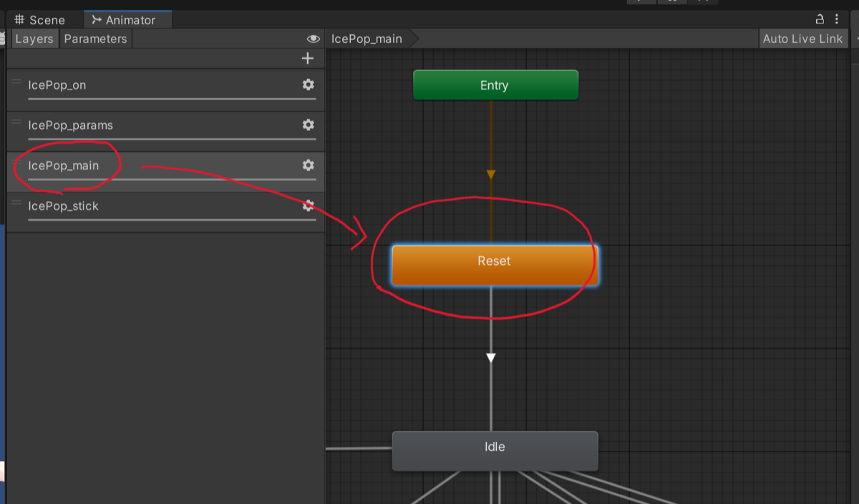Screen dimensions: 859x504
Task: Toggle the eye icon beside Parameters
Action: (x=313, y=39)
